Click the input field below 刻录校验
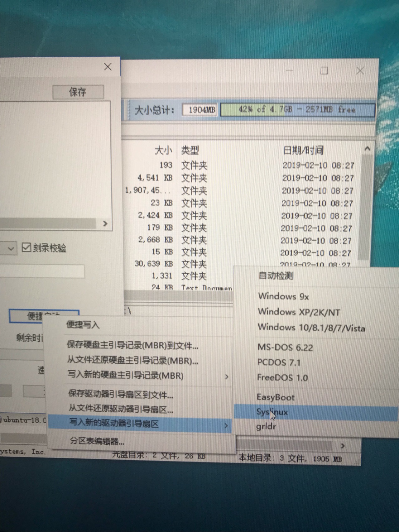 tap(42, 271)
